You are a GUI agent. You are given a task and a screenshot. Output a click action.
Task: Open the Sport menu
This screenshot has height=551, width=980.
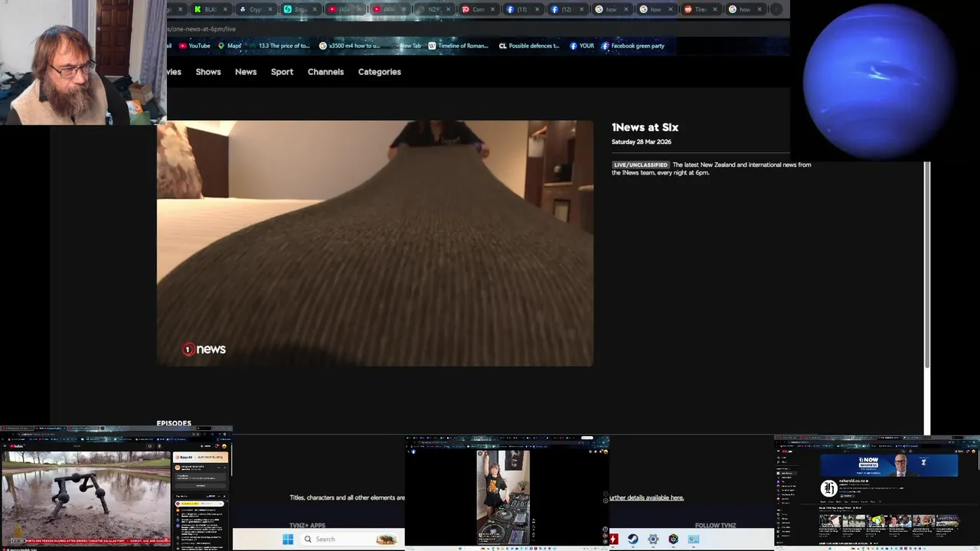click(x=282, y=72)
